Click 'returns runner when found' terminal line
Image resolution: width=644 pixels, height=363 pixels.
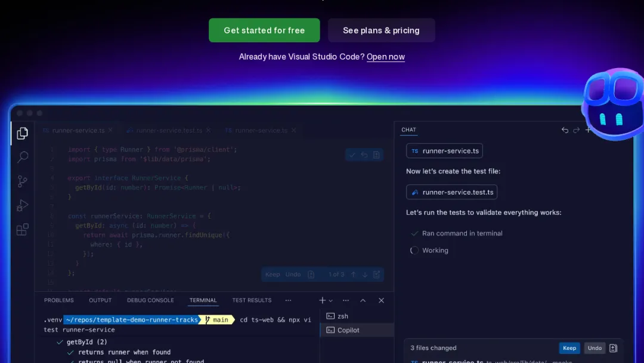pyautogui.click(x=124, y=352)
